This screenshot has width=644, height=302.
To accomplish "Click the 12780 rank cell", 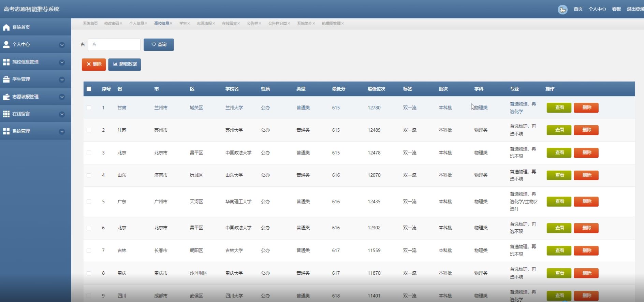I will (x=374, y=108).
